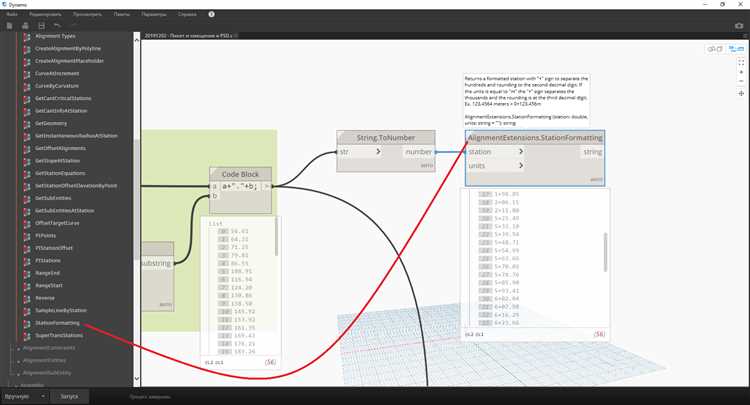Image resolution: width=750 pixels, height=405 pixels.
Task: Click the New file toolbar icon
Action: coord(10,27)
